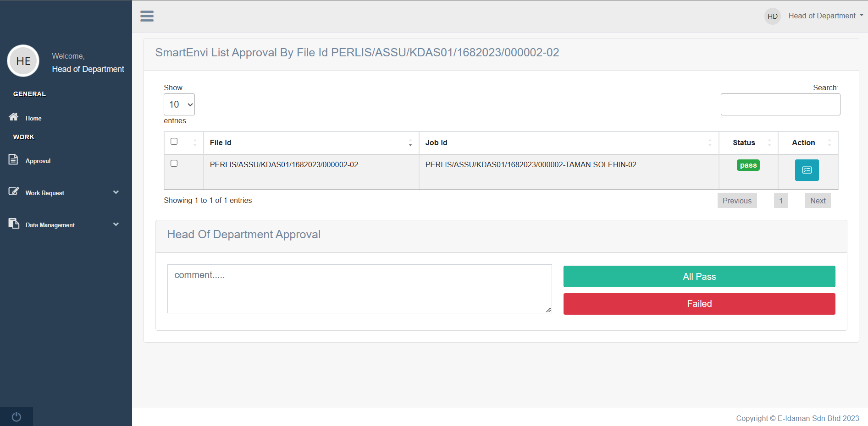Screen dimensions: 868x426
Task: Click the Home house icon
Action: (14, 117)
